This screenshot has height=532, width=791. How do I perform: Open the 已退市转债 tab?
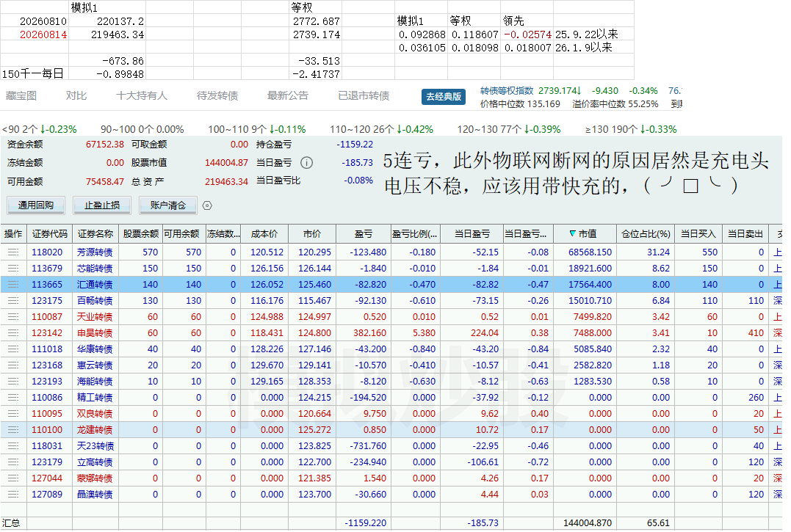pos(364,95)
